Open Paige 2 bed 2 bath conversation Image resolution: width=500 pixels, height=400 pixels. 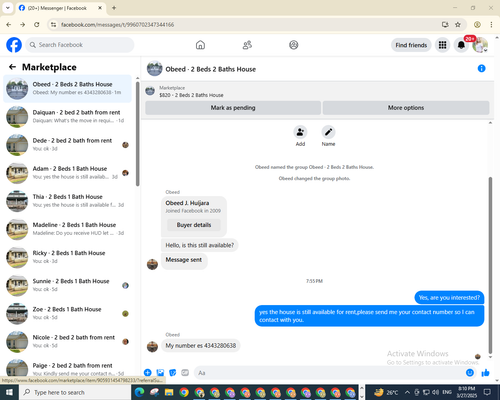pos(68,367)
